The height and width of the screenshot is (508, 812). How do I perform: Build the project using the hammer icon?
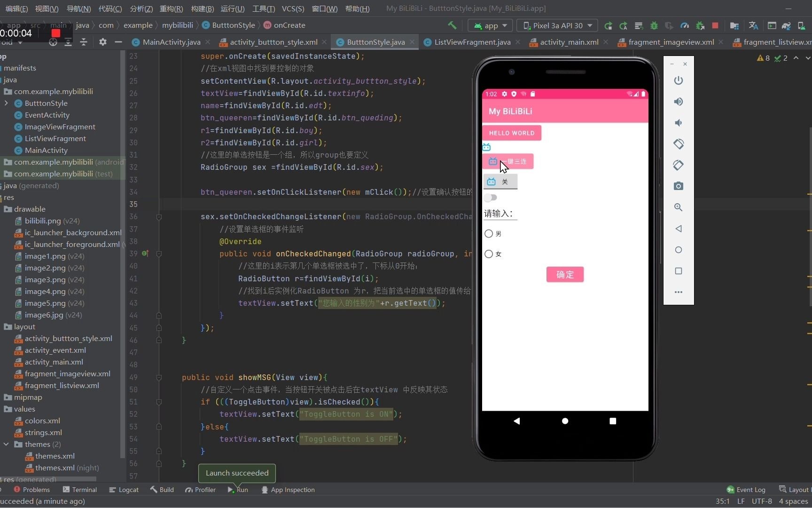[x=452, y=25]
